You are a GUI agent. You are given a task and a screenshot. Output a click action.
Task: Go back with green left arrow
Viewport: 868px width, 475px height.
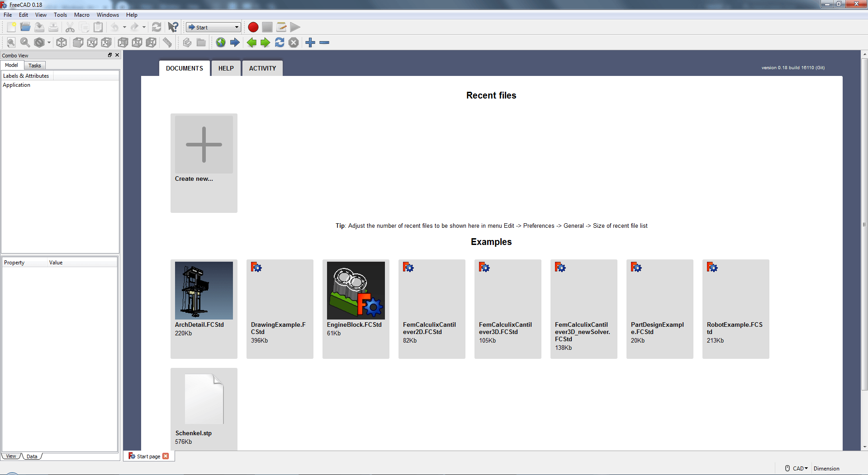[251, 42]
